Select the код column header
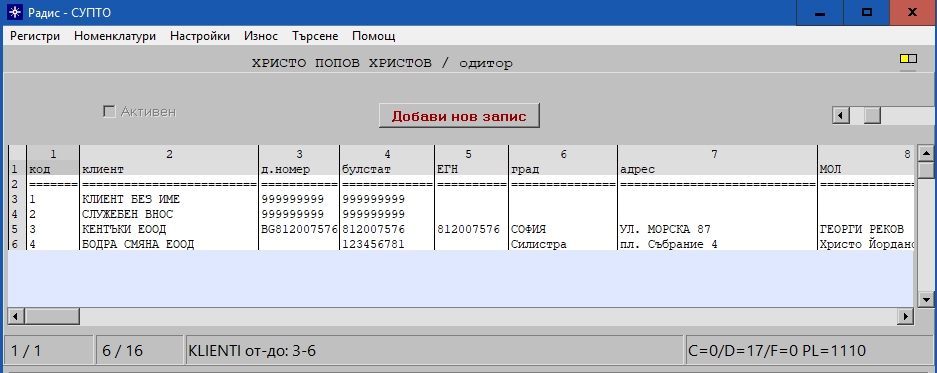 [x=53, y=169]
